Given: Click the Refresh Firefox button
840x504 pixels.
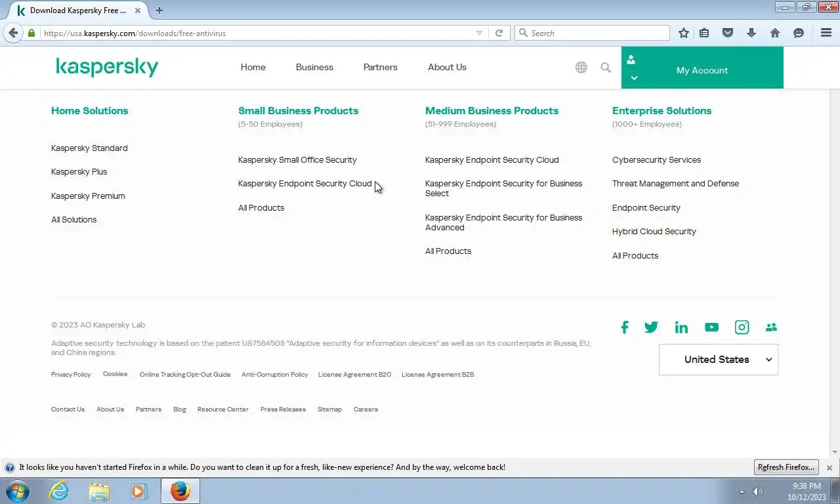Looking at the screenshot, I should click(x=786, y=467).
